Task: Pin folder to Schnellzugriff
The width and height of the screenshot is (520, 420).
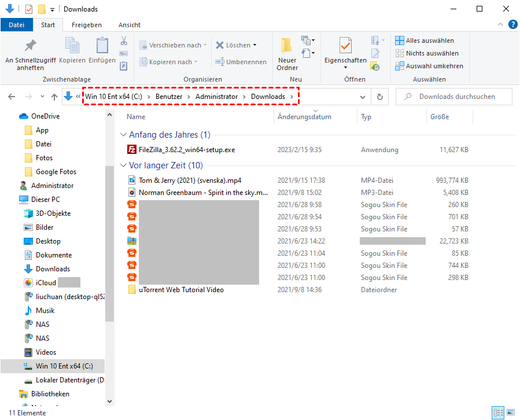Action: (30, 54)
